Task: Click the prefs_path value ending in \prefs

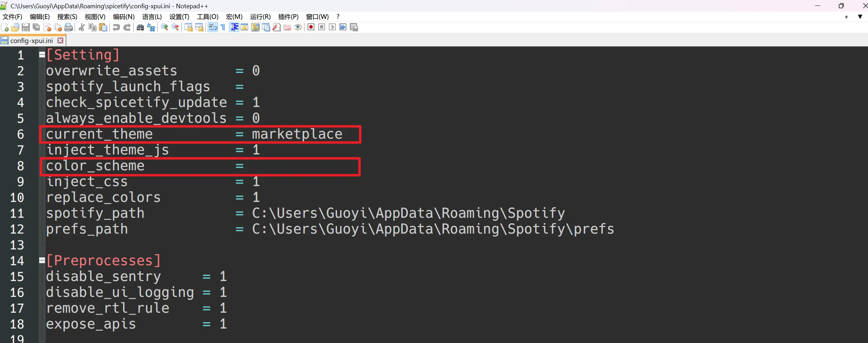Action: 433,229
